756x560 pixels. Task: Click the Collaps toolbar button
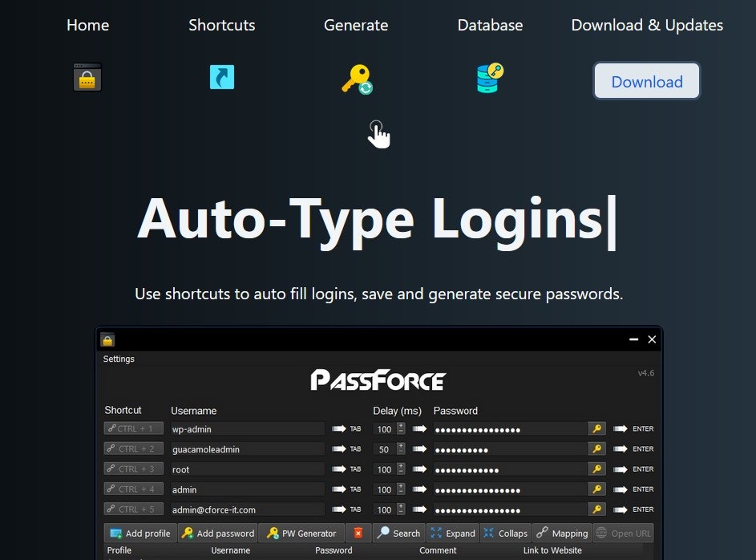[505, 533]
